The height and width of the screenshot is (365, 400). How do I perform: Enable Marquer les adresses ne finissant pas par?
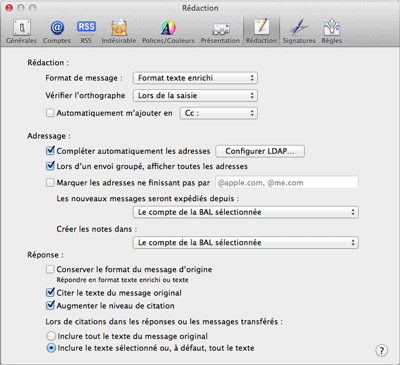coord(50,183)
